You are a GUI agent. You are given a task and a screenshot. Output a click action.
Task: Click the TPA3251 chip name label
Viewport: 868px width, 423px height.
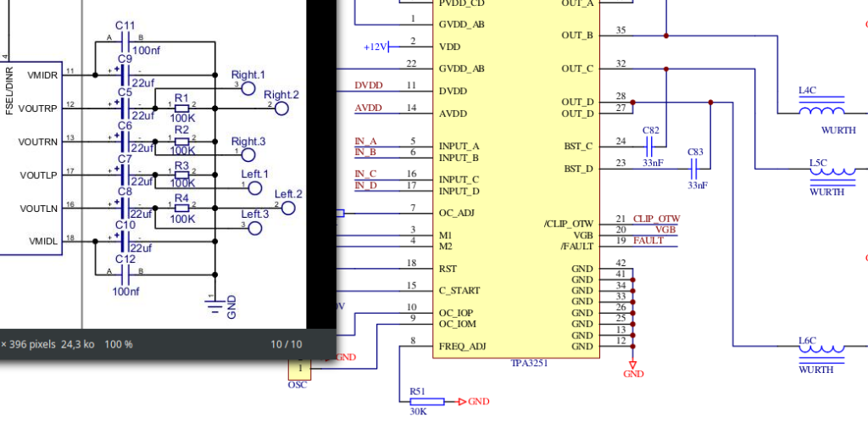point(531,363)
